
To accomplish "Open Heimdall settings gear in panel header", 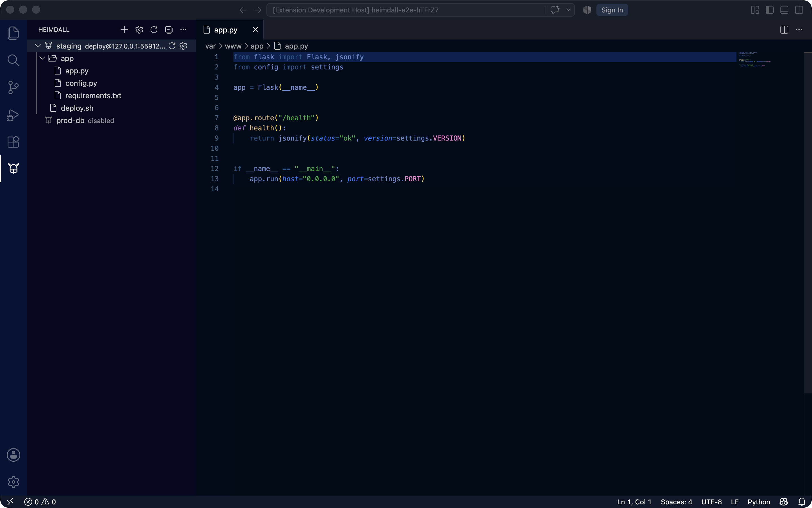I will [x=139, y=30].
